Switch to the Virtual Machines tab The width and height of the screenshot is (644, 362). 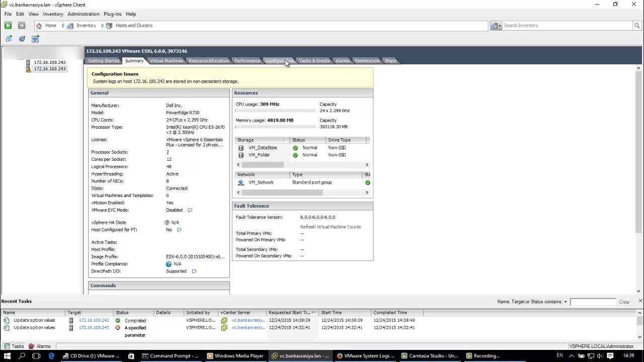pos(167,61)
